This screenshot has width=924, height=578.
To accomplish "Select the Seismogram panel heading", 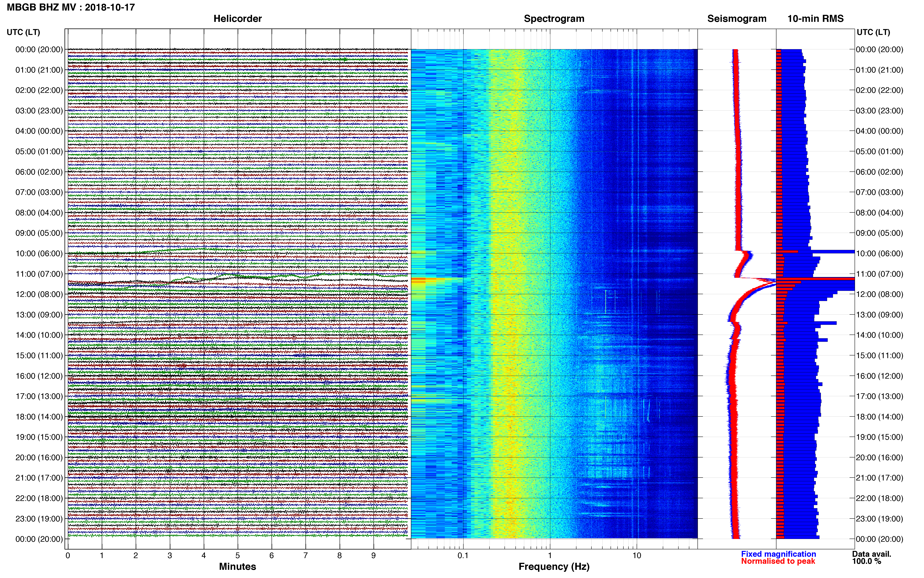I will click(x=737, y=19).
